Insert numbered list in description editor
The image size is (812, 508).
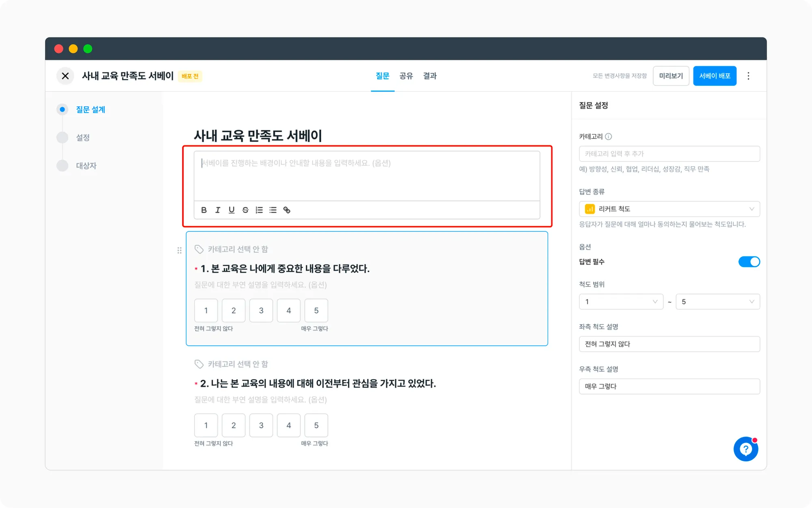click(x=259, y=210)
